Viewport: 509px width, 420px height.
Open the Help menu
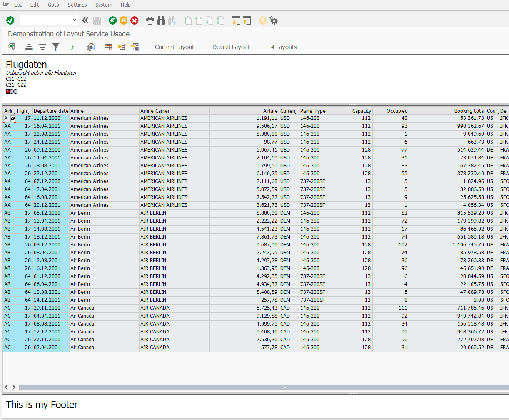click(x=125, y=5)
